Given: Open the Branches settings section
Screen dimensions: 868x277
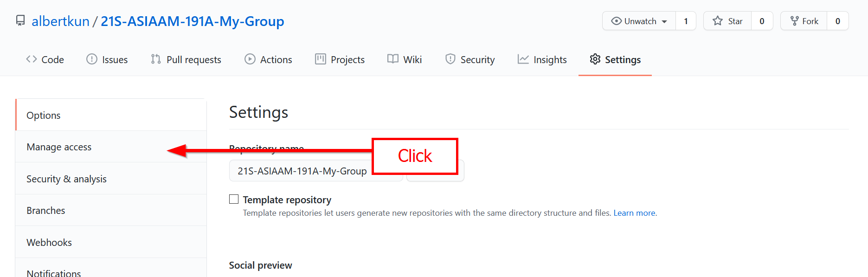Looking at the screenshot, I should coord(46,211).
